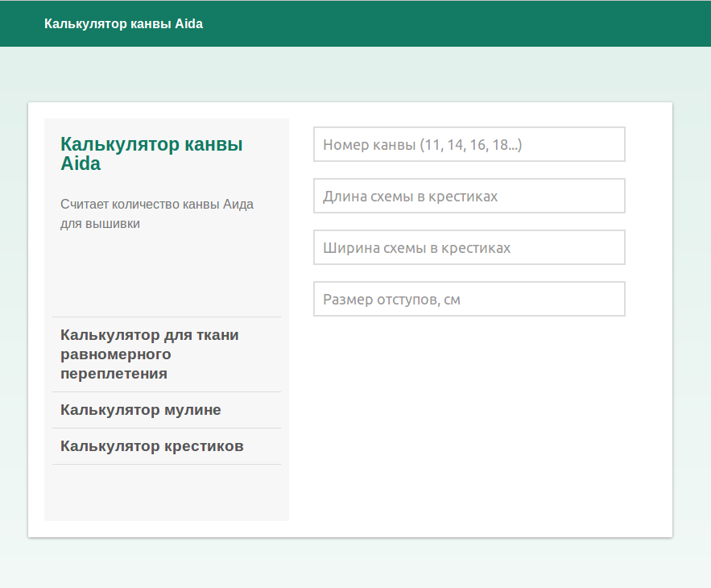Go to the 'Калькулятор крестиков' link

[152, 446]
